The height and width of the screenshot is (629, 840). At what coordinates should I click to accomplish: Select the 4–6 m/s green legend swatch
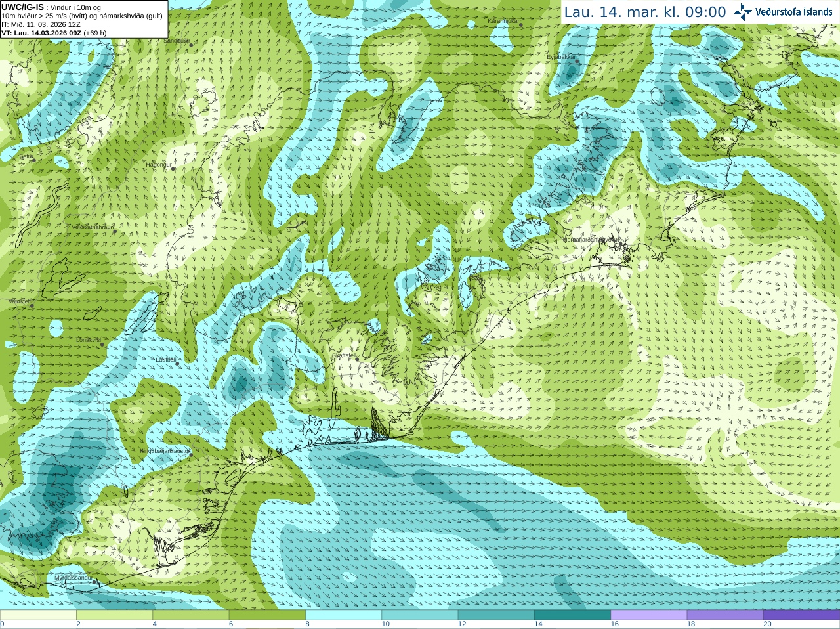point(191,615)
